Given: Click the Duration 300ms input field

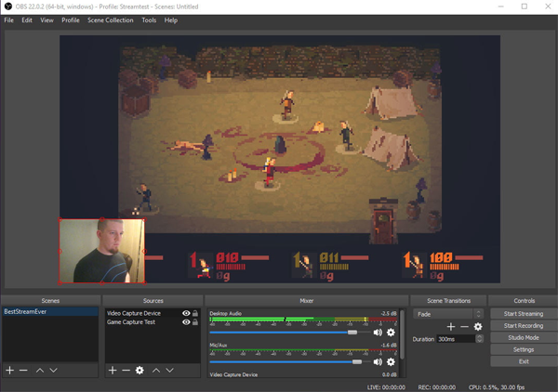Looking at the screenshot, I should pos(456,339).
